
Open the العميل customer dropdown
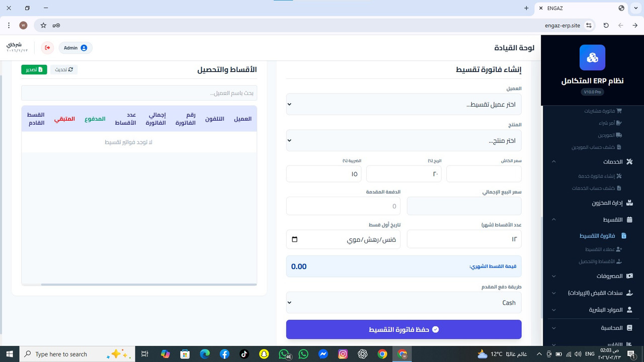[x=404, y=104]
